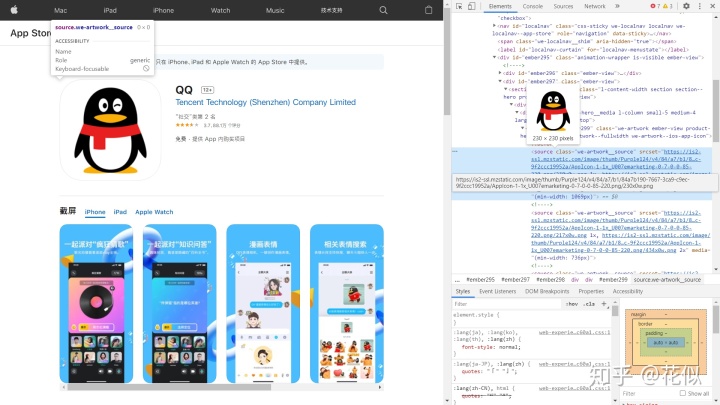720x405 pixels.
Task: Click the 12+ age rating badge
Action: (208, 90)
